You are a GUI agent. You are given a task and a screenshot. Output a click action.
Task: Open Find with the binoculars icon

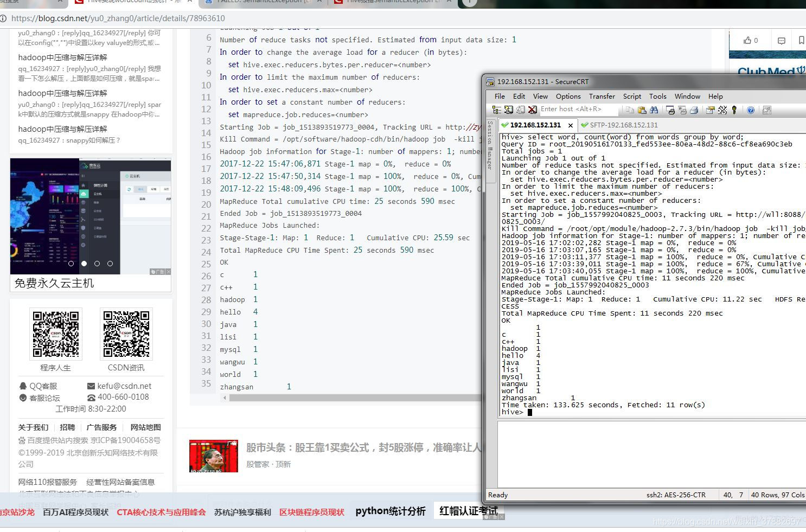point(654,110)
